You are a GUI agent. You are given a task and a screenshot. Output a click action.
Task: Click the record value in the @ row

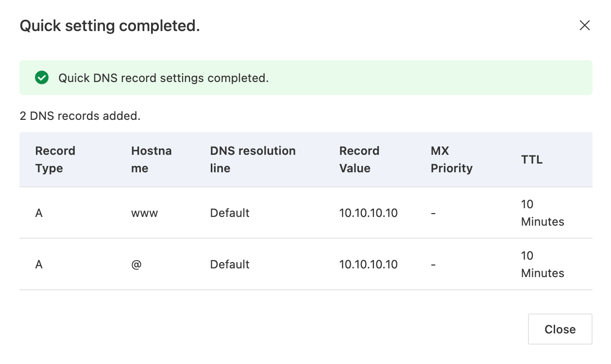coord(368,265)
